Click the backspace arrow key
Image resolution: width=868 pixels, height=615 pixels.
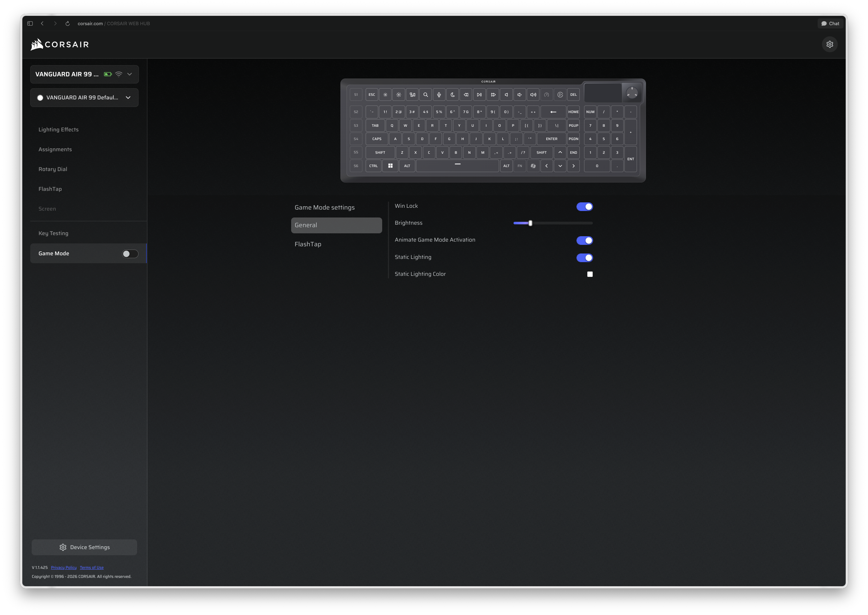coord(553,112)
